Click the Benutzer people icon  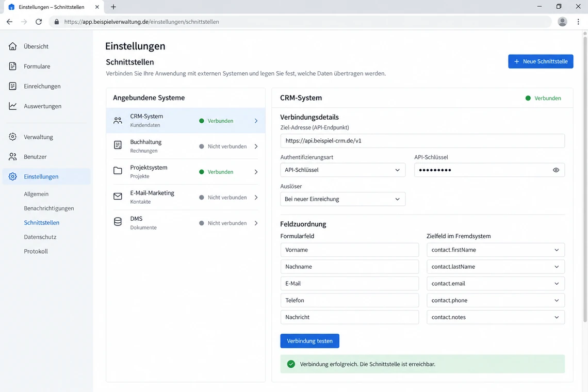[x=13, y=156]
